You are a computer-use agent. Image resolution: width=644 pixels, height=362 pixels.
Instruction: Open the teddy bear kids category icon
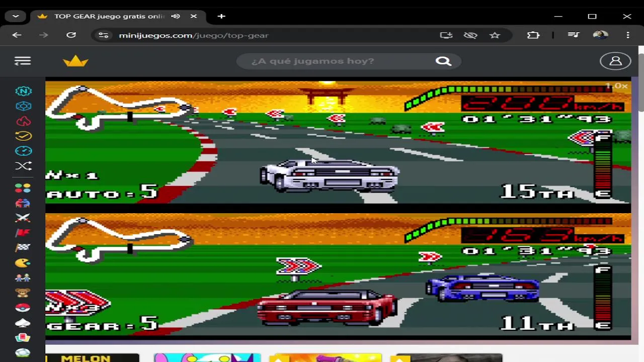23,293
